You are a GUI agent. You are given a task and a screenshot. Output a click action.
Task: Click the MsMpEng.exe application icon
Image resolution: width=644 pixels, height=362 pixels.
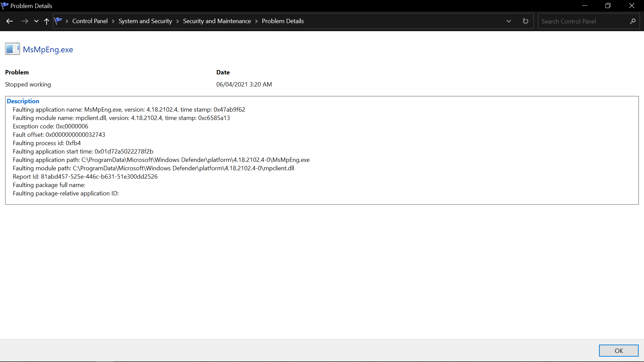[12, 49]
